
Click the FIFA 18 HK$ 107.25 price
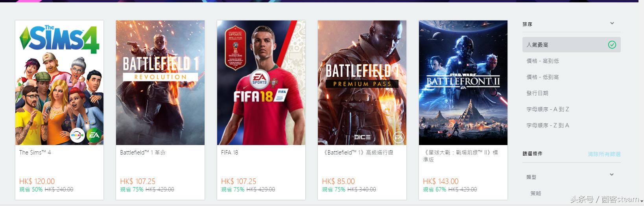239,182
